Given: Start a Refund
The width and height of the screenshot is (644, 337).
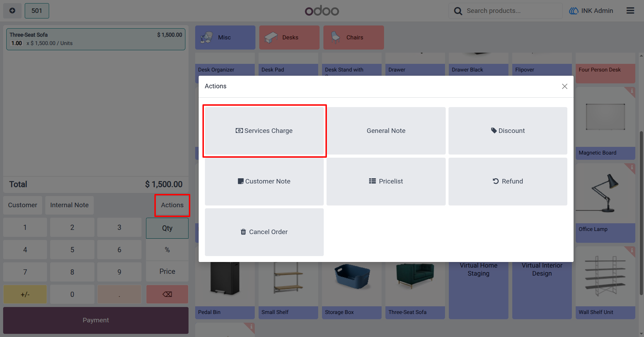Looking at the screenshot, I should click(x=508, y=181).
